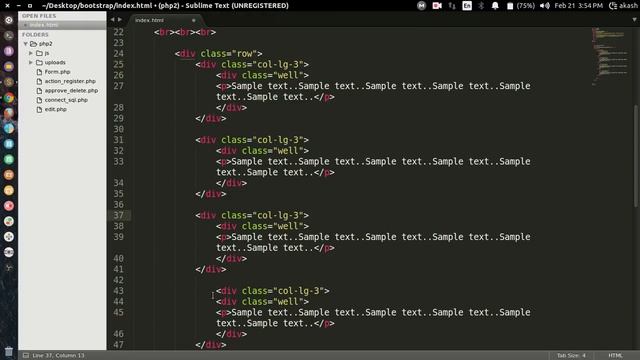Open the En keyboard layout indicator
This screenshot has width=640, height=360.
(467, 6)
